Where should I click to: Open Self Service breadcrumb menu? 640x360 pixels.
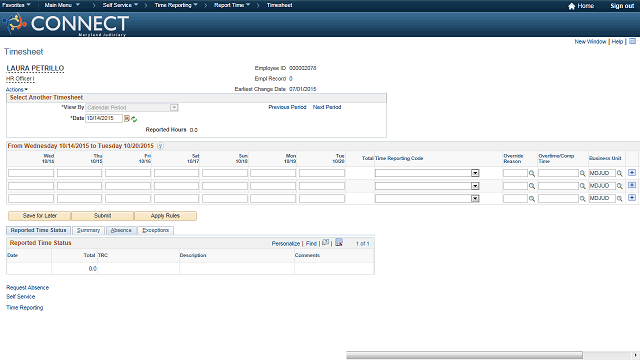120,5
